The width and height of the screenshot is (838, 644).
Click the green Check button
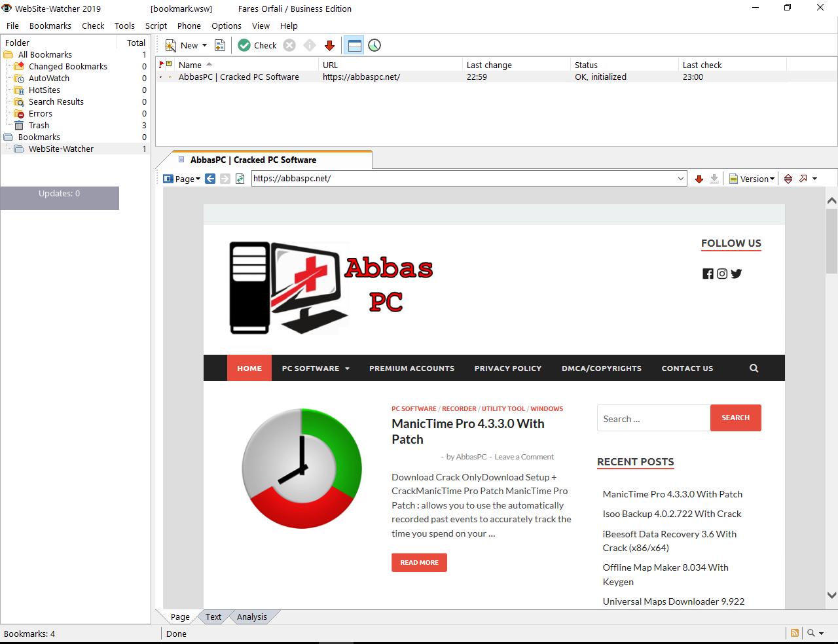257,45
